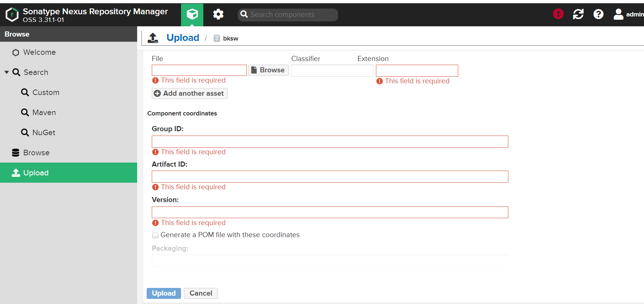Open Browse in the left sidebar
The width and height of the screenshot is (644, 304).
[36, 153]
